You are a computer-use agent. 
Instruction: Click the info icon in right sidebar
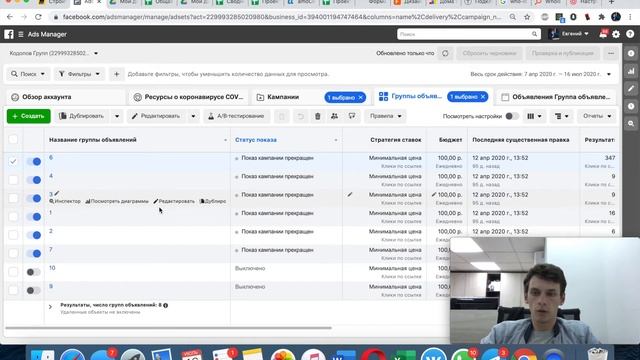(631, 53)
